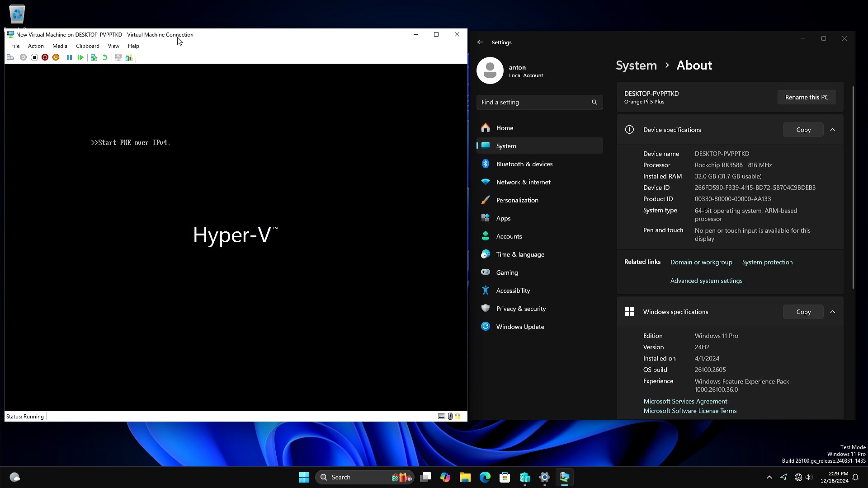Screen dimensions: 868x488
Task: Launch Microsoft Edge from taskbar
Action: pyautogui.click(x=485, y=477)
